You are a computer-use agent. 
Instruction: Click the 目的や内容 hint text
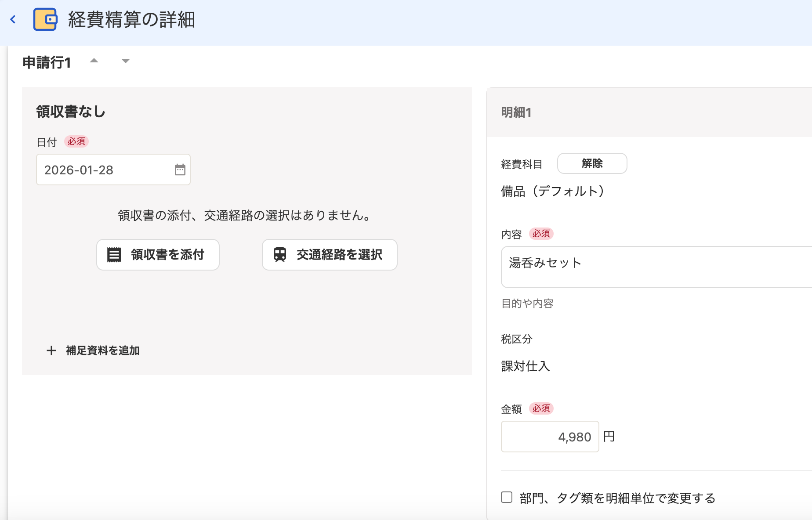coord(527,303)
